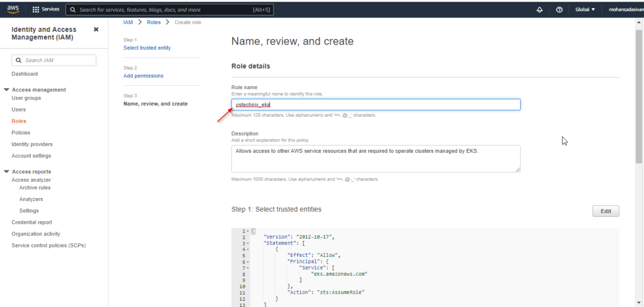This screenshot has height=307, width=644.
Task: Click the "Effect": "Allow" line
Action: (x=314, y=255)
